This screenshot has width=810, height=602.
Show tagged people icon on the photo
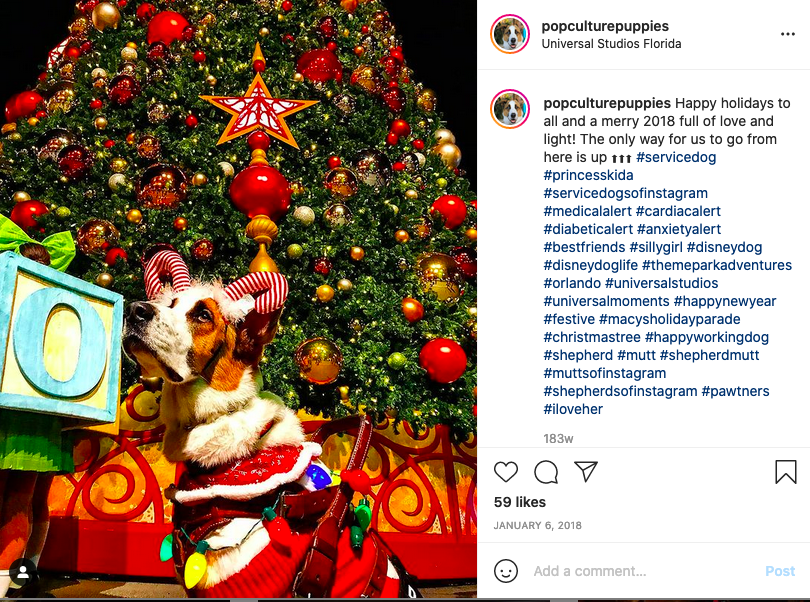click(23, 572)
